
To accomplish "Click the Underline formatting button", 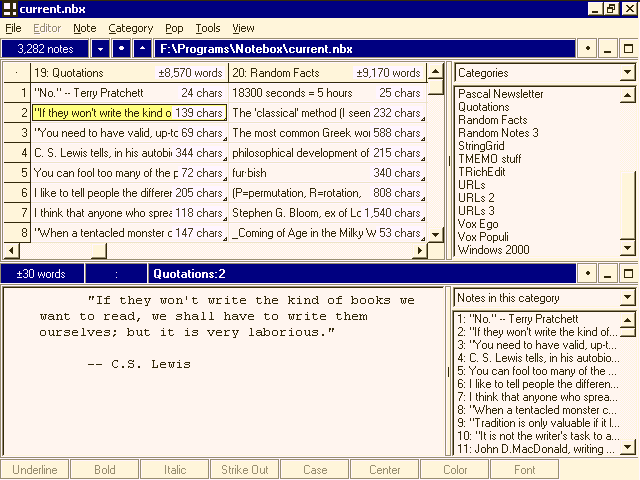I will pyautogui.click(x=35, y=470).
